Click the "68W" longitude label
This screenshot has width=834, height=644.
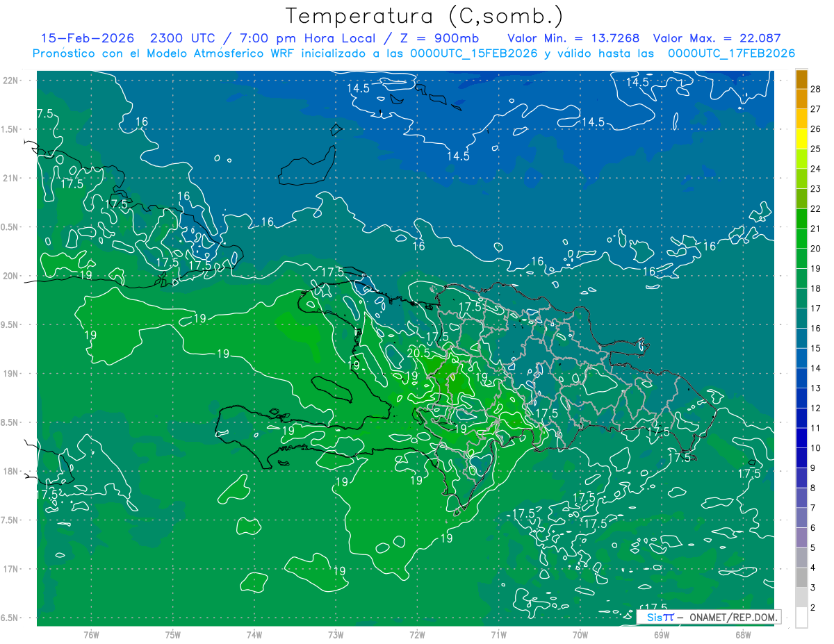(743, 634)
